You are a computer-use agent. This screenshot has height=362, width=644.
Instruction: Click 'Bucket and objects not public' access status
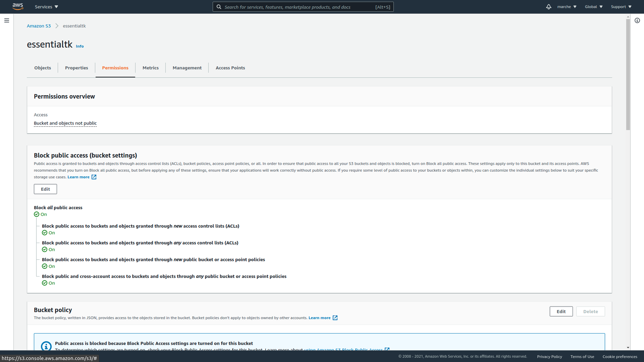65,123
